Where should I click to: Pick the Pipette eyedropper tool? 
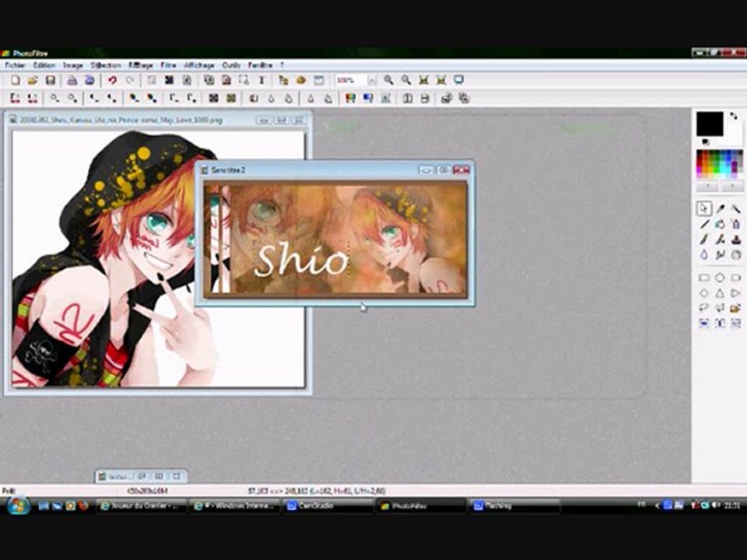pyautogui.click(x=721, y=208)
